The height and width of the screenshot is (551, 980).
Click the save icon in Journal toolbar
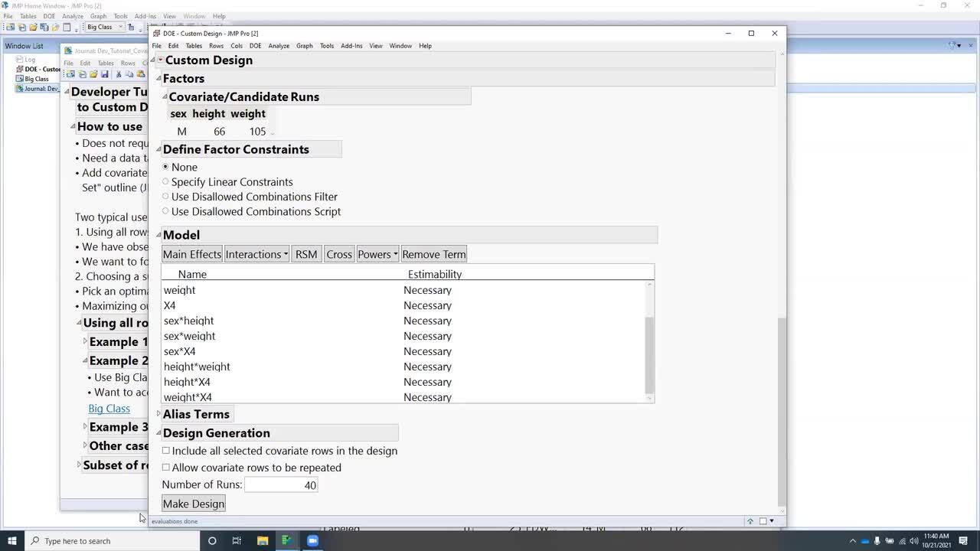click(105, 74)
